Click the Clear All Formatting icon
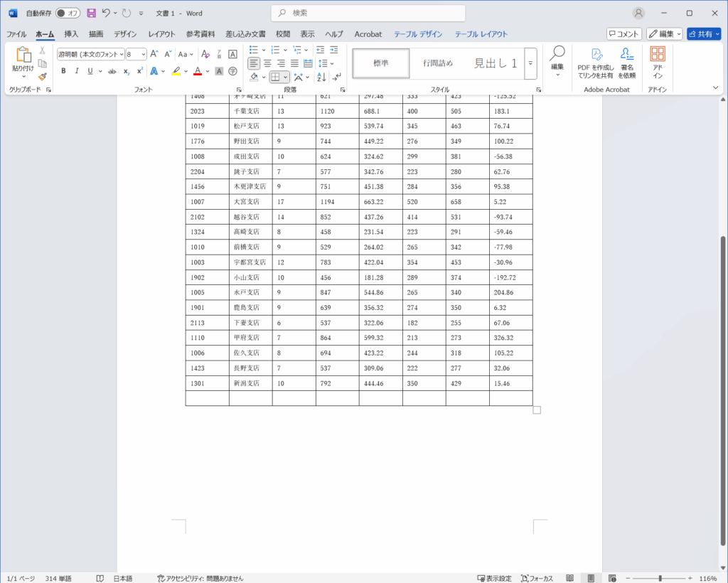The height and width of the screenshot is (583, 728). 205,54
